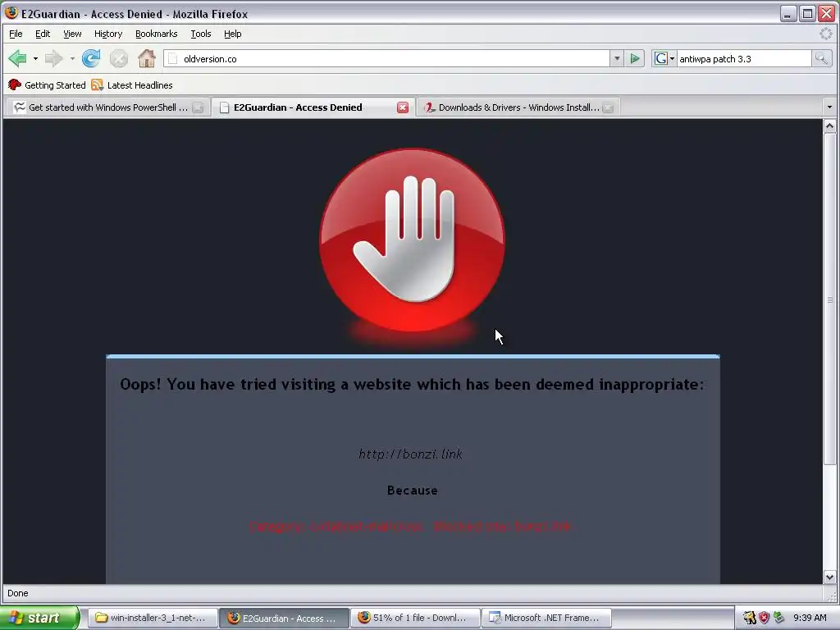Click the red blocked category reason text
The image size is (840, 630).
[410, 527]
